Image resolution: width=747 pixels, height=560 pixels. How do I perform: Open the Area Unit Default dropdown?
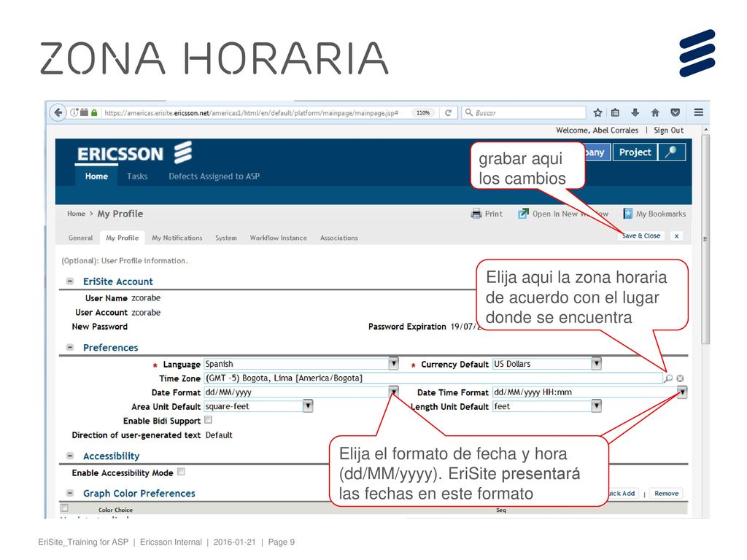pyautogui.click(x=309, y=406)
